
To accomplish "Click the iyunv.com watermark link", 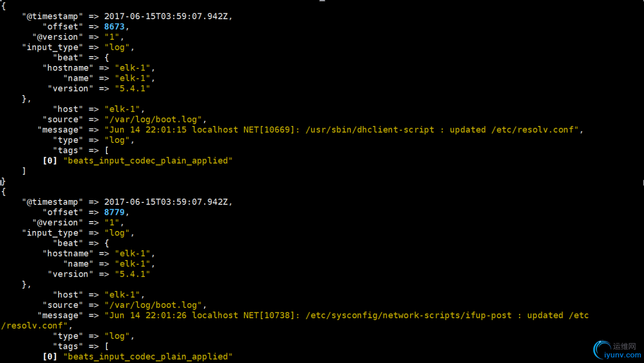I will (623, 355).
